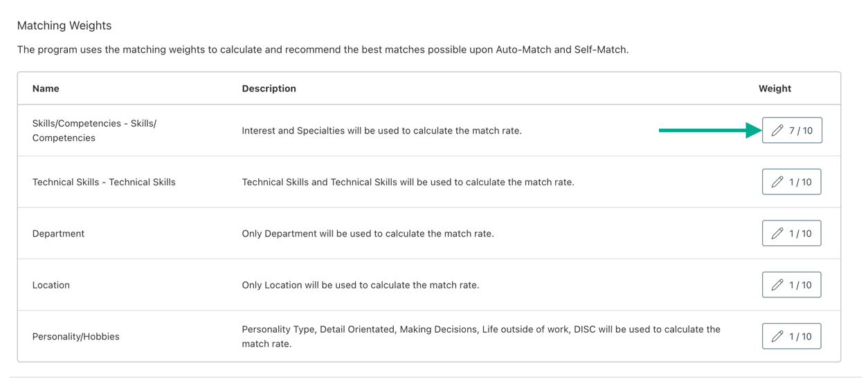
Task: Click the Name column header
Action: coord(46,89)
